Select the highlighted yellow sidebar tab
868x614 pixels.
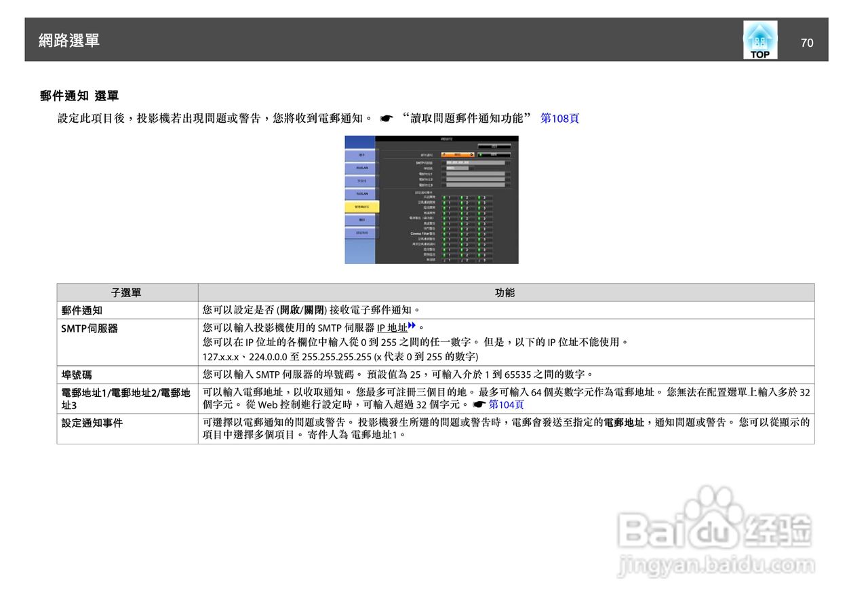click(x=361, y=206)
